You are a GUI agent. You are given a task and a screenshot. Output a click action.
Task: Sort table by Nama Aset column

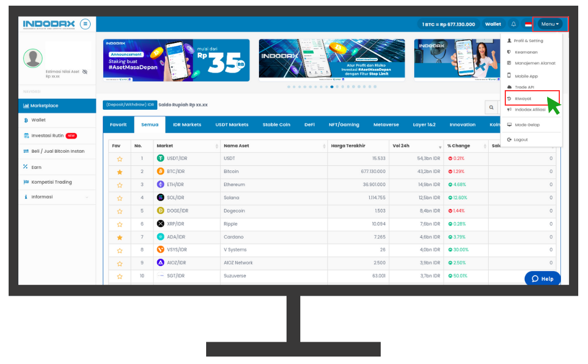274,146
